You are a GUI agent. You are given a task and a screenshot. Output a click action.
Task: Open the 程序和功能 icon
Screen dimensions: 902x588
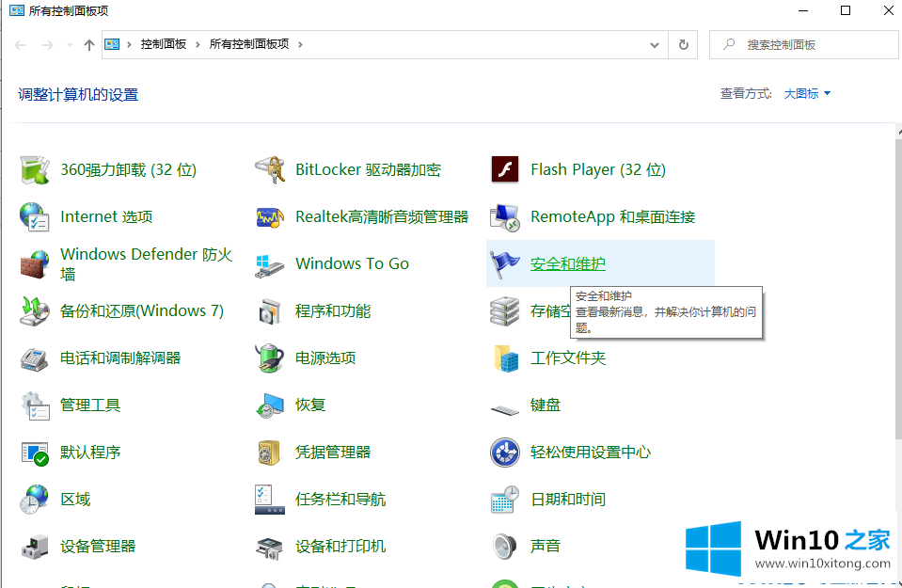270,311
